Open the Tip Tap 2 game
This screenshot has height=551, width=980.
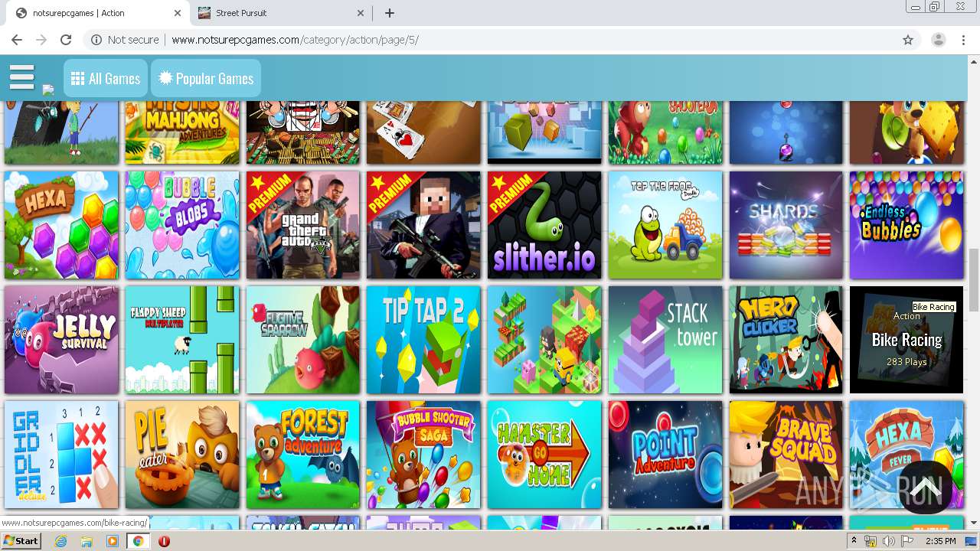423,340
